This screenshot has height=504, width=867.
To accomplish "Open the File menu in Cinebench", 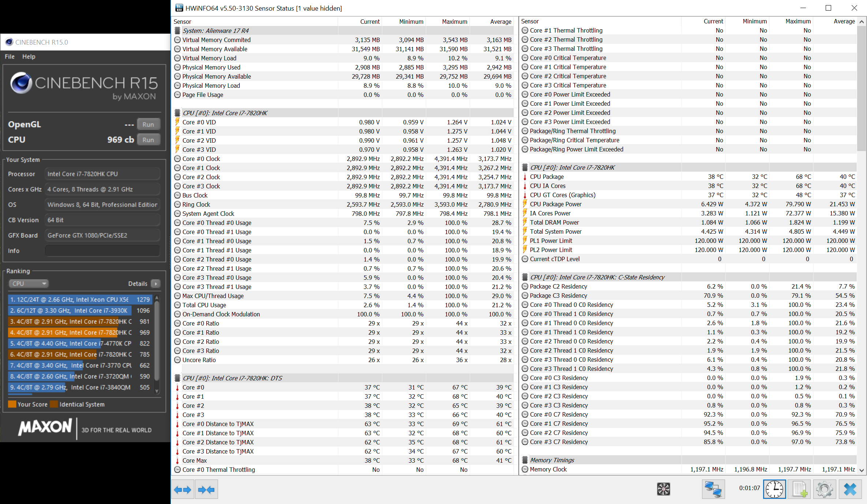I will (10, 57).
